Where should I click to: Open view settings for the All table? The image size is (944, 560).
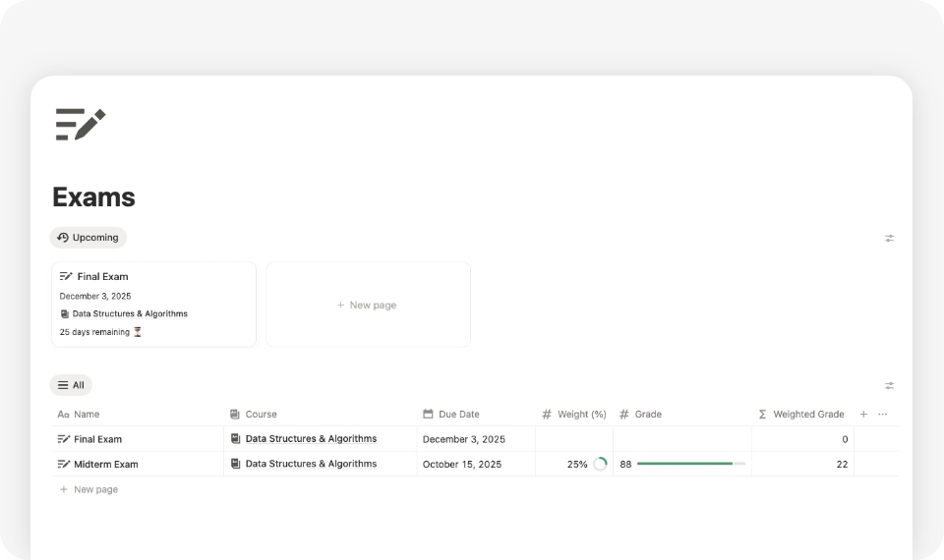tap(889, 385)
